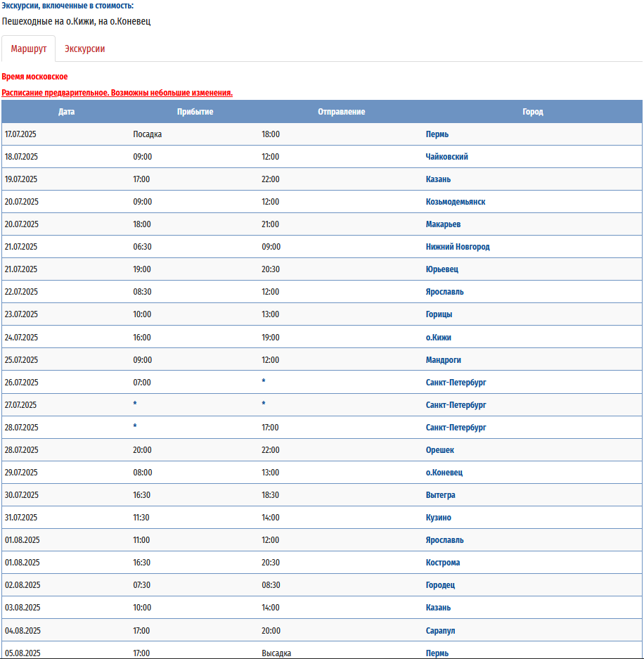Click the preliminary schedule notice text

117,93
